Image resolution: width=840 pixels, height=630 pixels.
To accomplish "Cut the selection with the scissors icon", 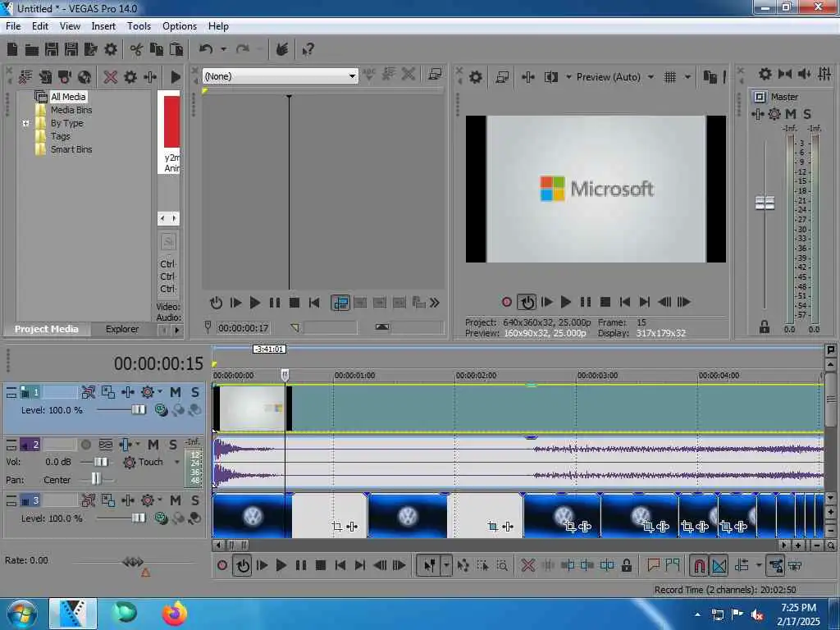I will 136,50.
